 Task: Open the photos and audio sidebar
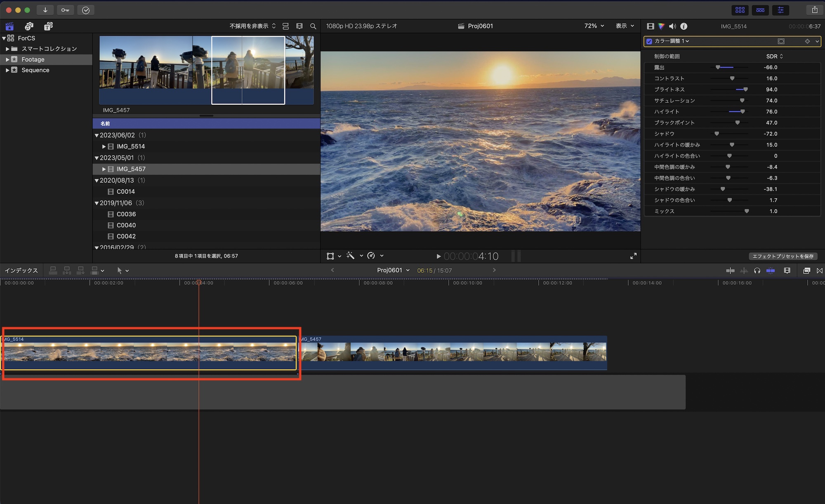click(29, 26)
